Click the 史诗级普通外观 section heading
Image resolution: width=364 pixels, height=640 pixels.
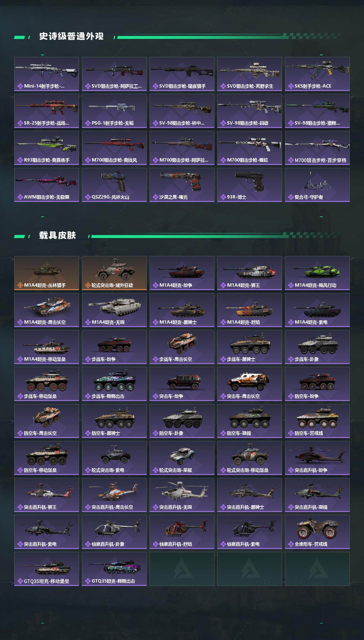click(71, 36)
